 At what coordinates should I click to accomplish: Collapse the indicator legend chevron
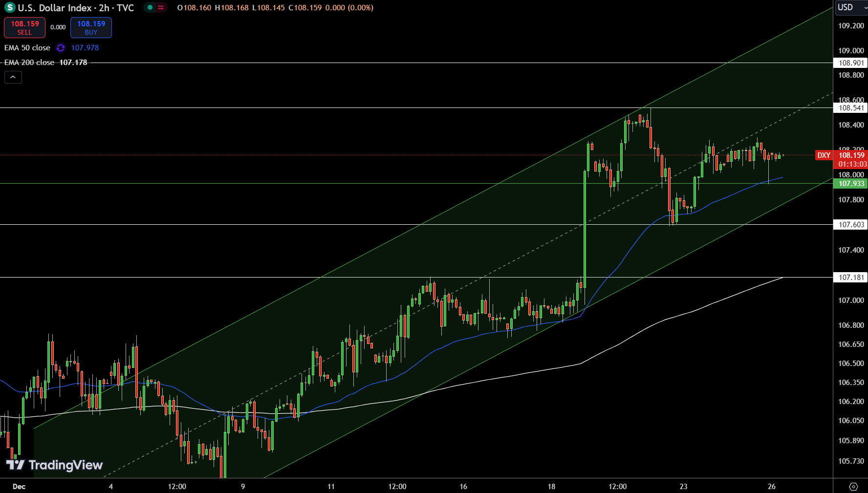tap(13, 77)
